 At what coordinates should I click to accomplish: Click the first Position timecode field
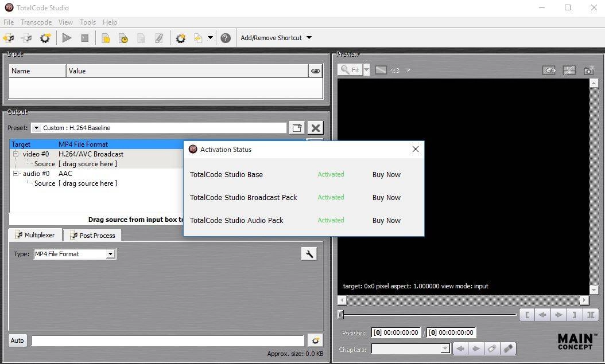[x=396, y=332]
